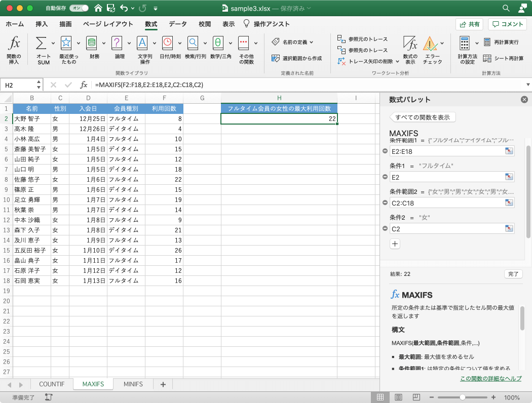The image size is (532, 403).
Task: Open the ホーム (Home) ribbon tab
Action: coord(15,24)
